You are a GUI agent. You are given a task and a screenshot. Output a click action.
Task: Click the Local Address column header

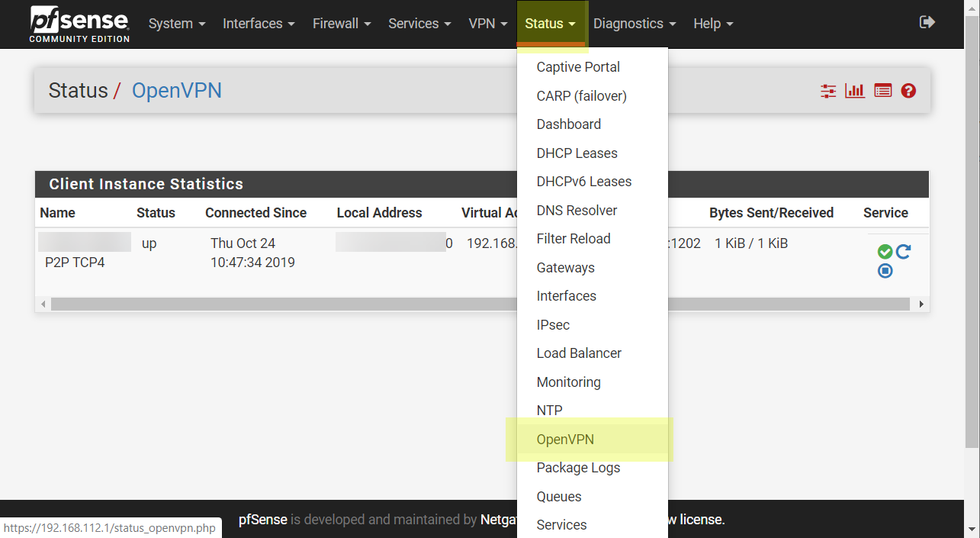point(379,213)
